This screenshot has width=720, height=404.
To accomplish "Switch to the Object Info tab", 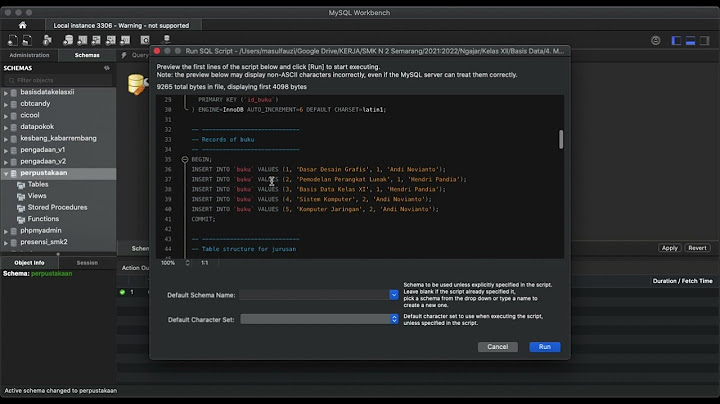I will (x=29, y=263).
